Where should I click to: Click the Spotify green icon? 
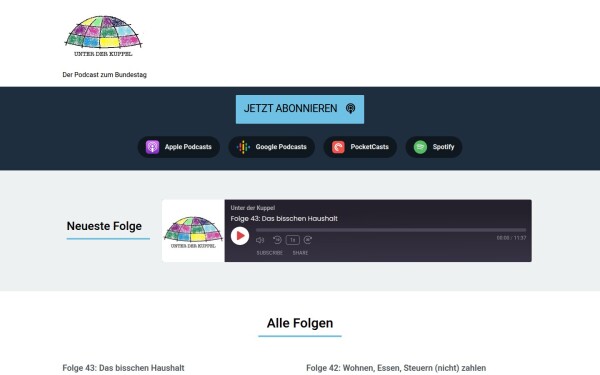(x=420, y=147)
